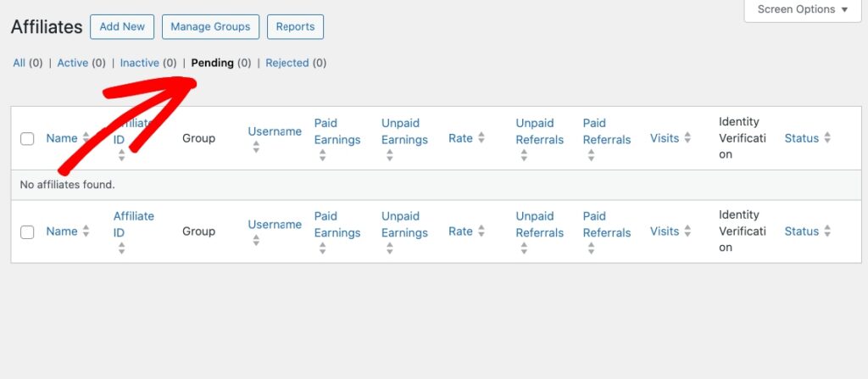Screen dimensions: 868x379
Task: Sort by top Username column header link
Action: point(275,131)
